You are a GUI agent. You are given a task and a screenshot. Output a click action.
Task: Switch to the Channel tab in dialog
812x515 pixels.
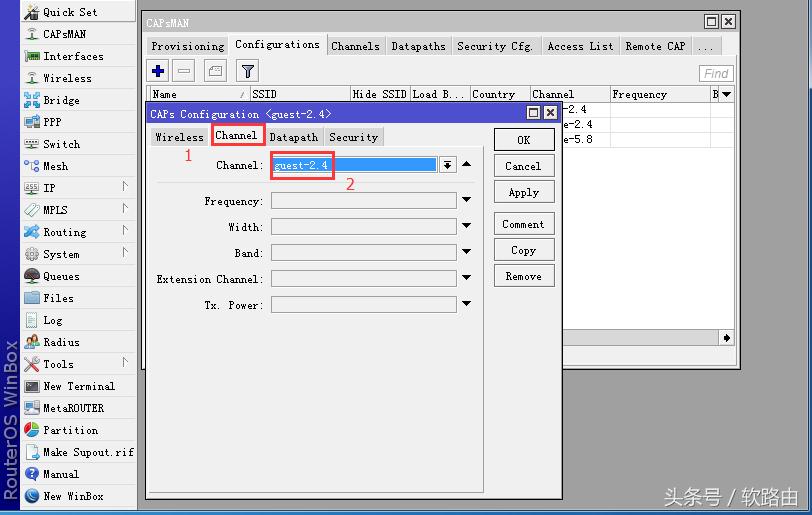click(236, 135)
